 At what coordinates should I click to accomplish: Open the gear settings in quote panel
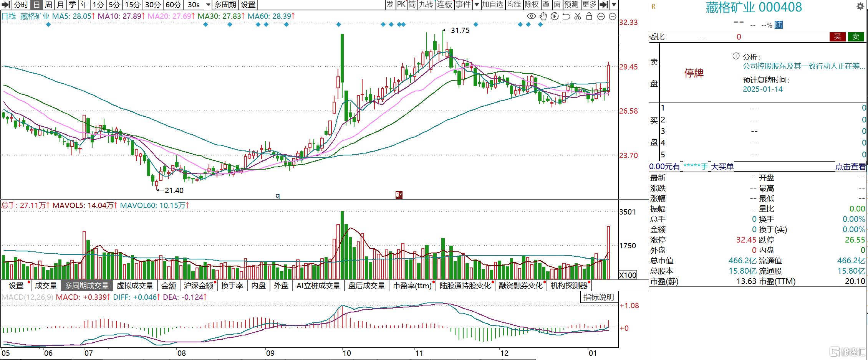click(x=860, y=7)
